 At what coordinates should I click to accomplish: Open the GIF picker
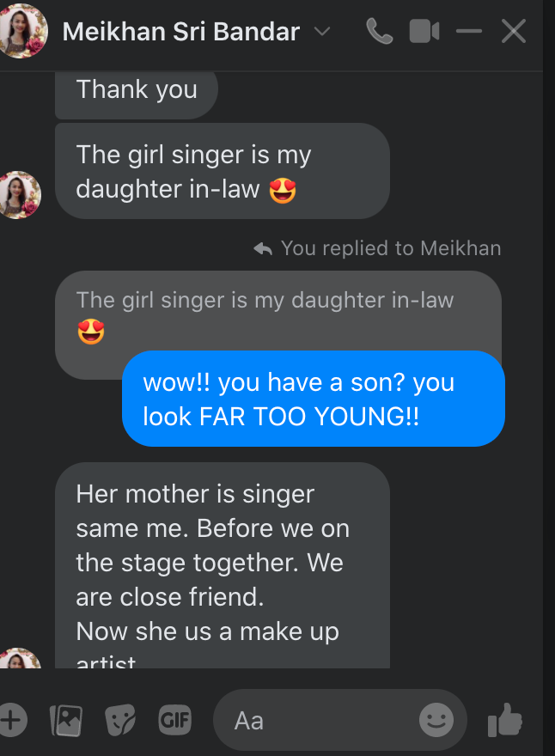[174, 719]
